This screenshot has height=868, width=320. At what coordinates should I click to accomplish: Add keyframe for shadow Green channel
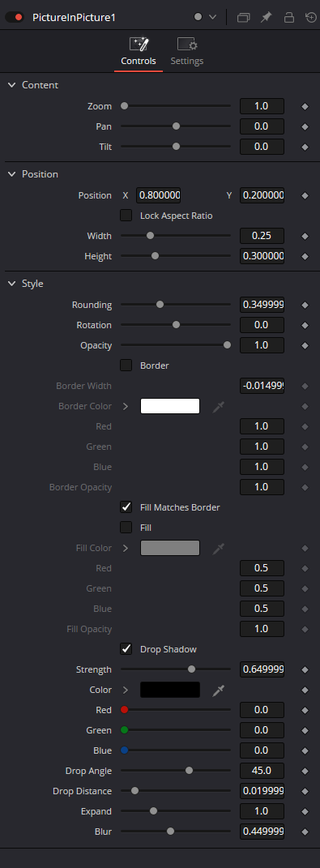click(305, 730)
